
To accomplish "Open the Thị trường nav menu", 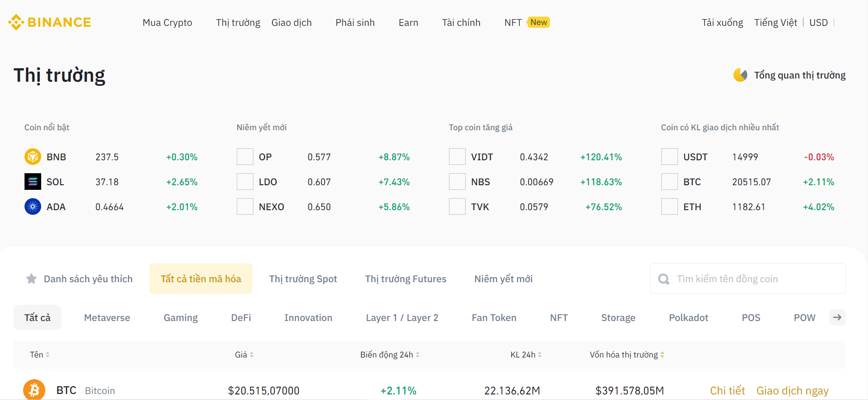I will [238, 23].
